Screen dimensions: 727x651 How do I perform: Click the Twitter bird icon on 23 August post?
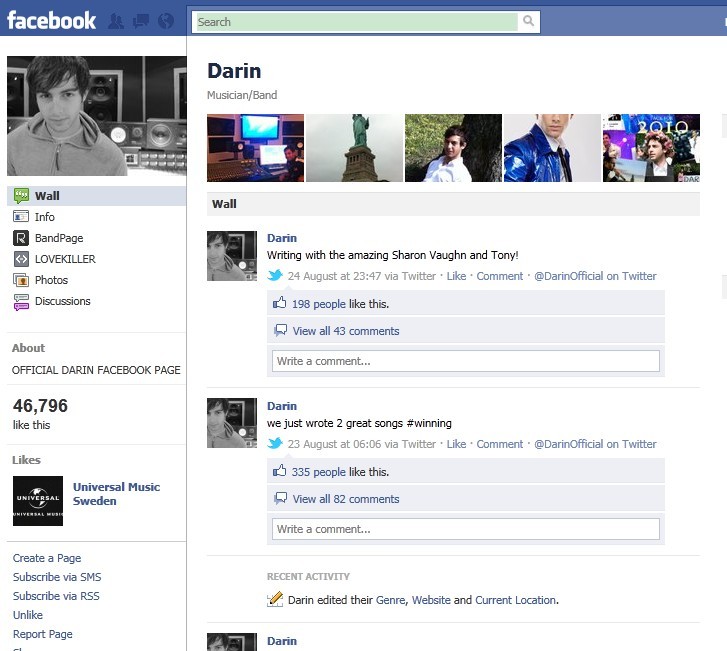275,443
